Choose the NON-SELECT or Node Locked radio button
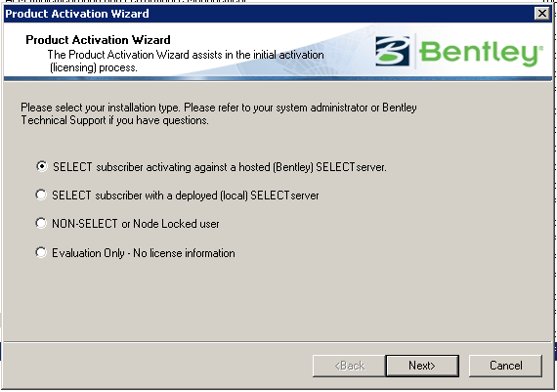 coord(41,223)
